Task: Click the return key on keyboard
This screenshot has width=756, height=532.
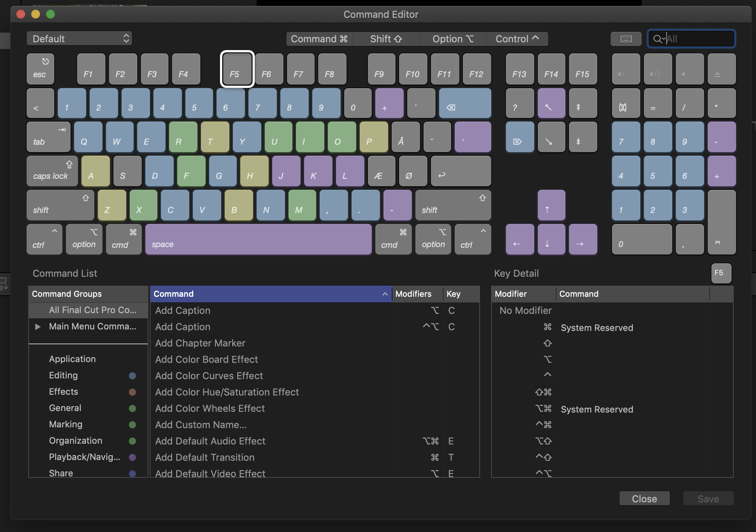Action: click(461, 171)
